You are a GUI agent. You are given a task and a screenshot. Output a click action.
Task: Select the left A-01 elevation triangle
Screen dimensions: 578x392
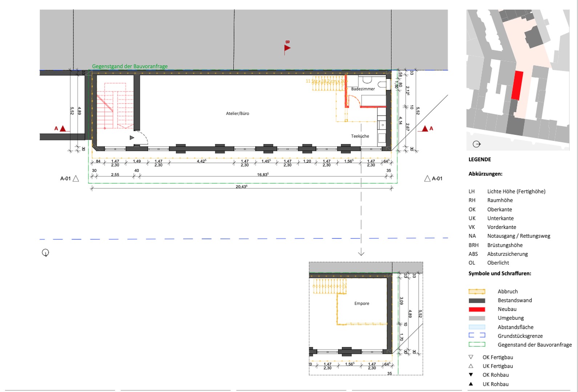pyautogui.click(x=76, y=179)
